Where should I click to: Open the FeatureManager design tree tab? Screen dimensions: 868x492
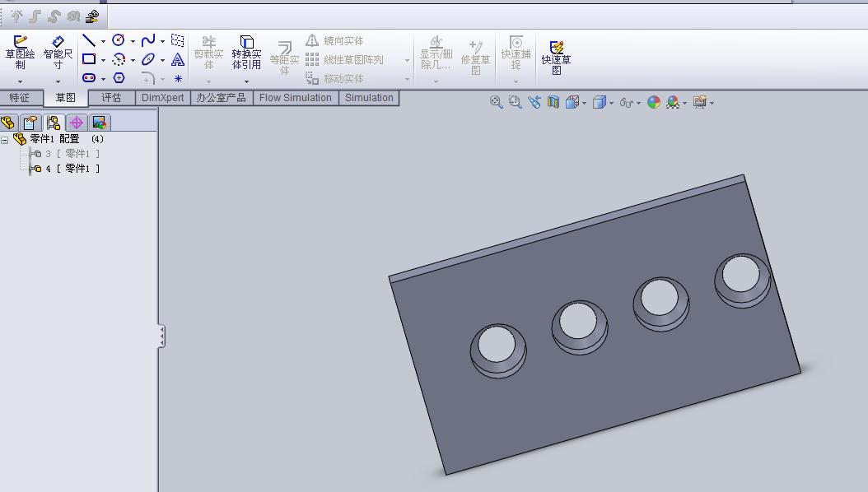pyautogui.click(x=7, y=122)
